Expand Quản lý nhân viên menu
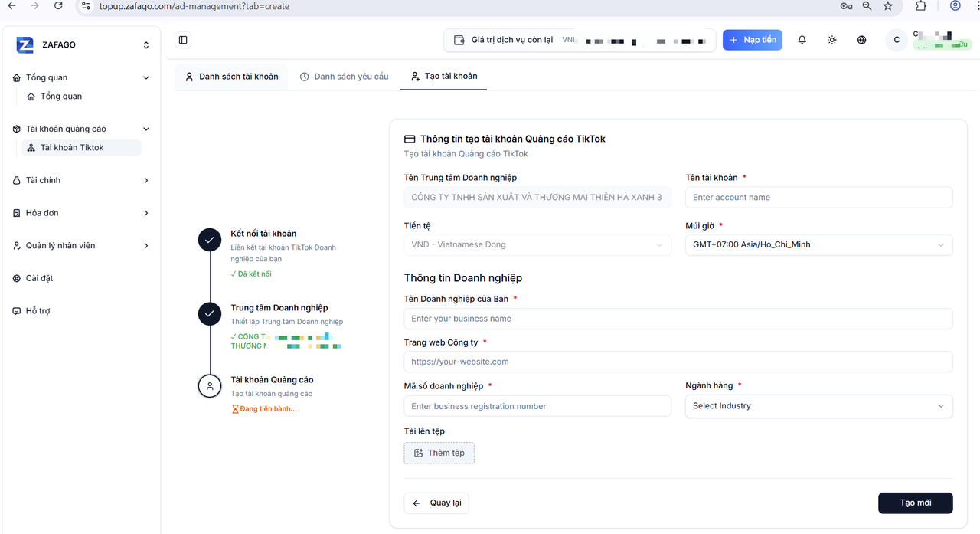The width and height of the screenshot is (980, 534). tap(146, 246)
